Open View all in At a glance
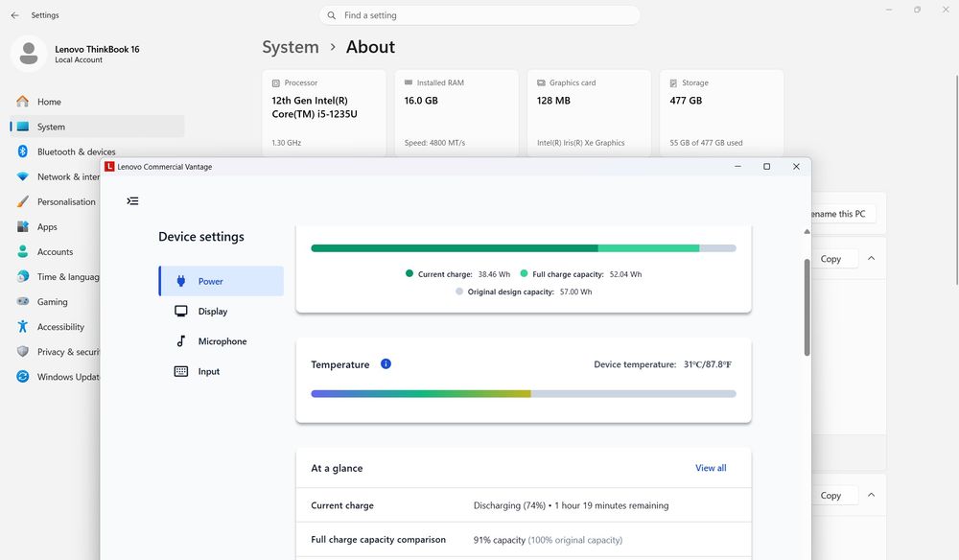 (711, 468)
